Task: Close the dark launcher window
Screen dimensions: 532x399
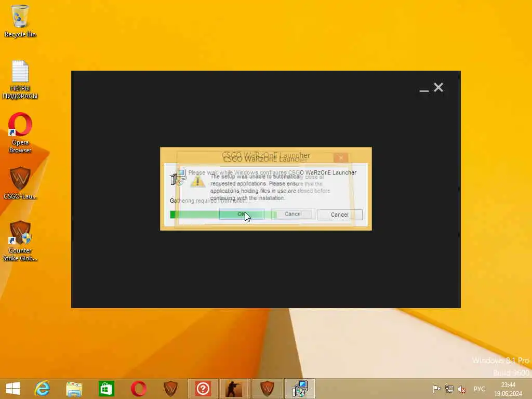Action: [x=438, y=87]
